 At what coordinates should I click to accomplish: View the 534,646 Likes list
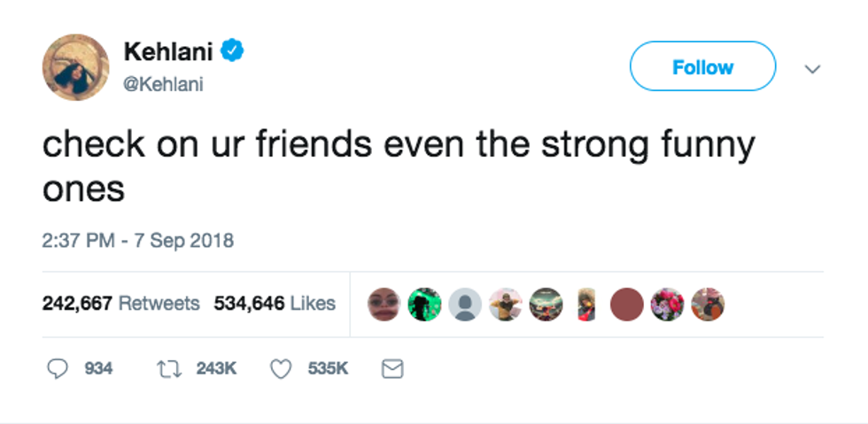coord(275,304)
